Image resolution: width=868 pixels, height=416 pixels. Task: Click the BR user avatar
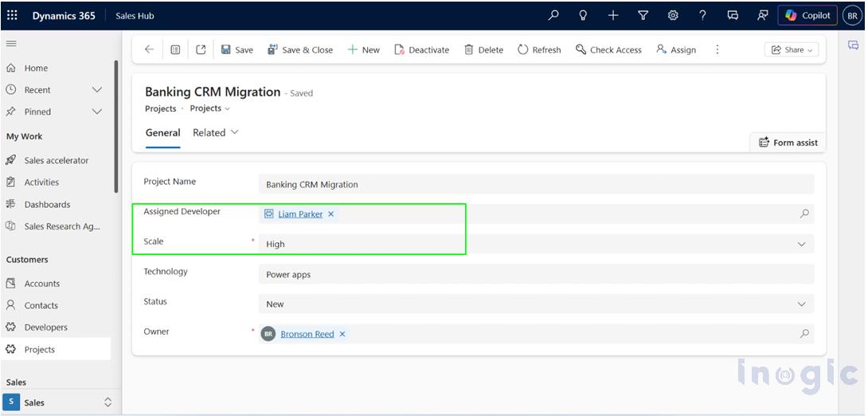pos(853,15)
